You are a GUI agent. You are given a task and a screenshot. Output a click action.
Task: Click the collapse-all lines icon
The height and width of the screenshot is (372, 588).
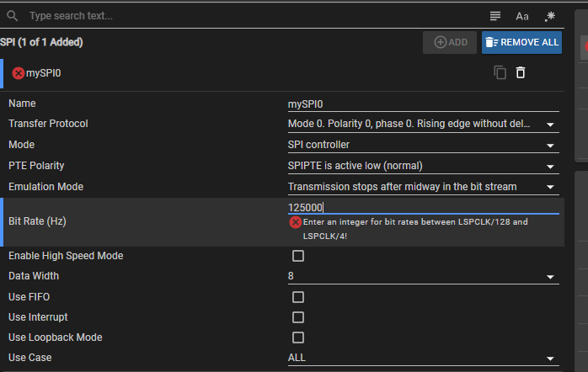(495, 16)
